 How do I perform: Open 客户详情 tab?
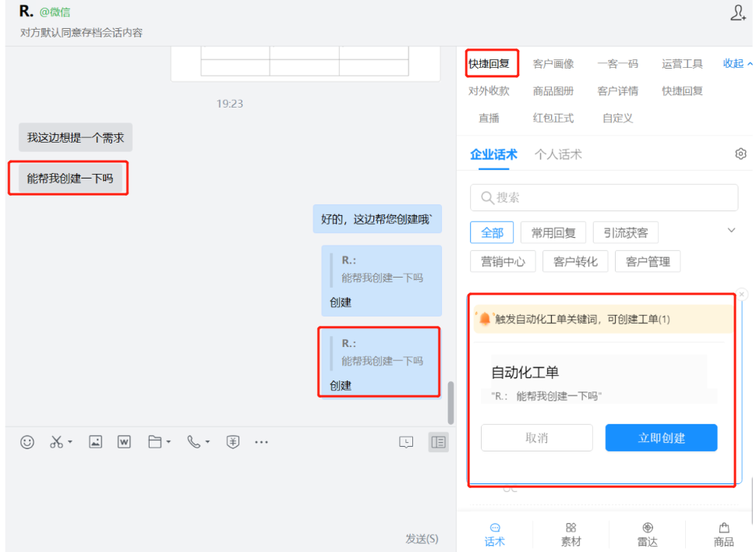(x=617, y=90)
